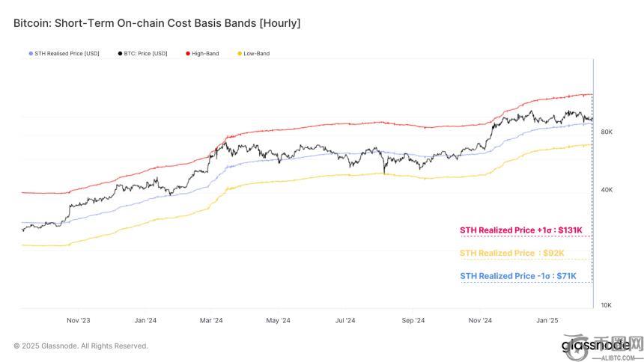Click the chart title Short-Term On-chain Cost Basis Bands

[x=157, y=23]
